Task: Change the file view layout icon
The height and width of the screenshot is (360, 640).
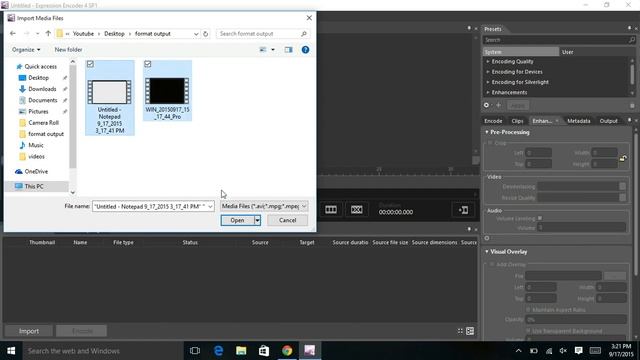Action: tap(263, 50)
